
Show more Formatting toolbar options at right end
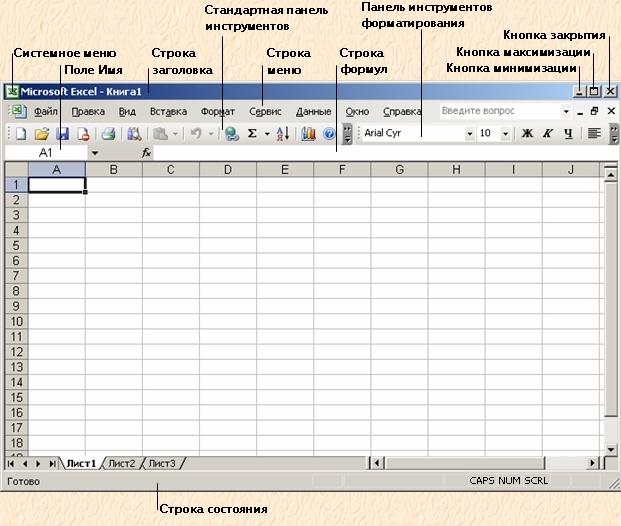[x=614, y=134]
